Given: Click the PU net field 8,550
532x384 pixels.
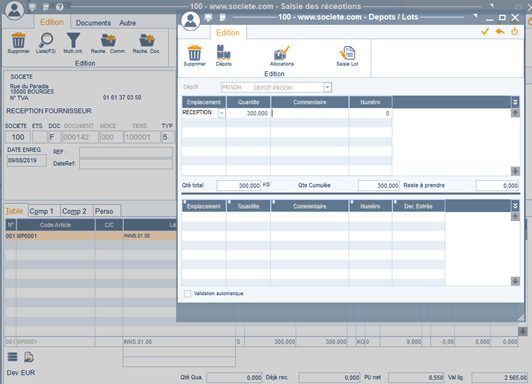Looking at the screenshot, I should pyautogui.click(x=416, y=377).
